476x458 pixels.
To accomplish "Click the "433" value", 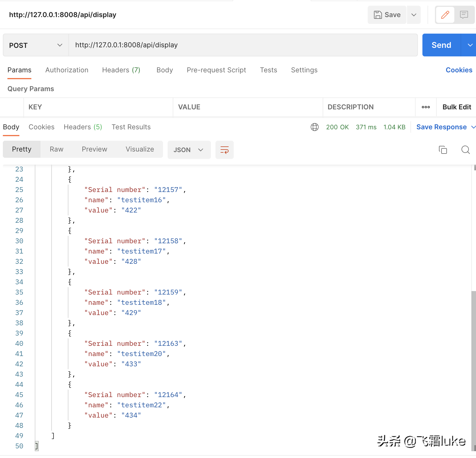I will pyautogui.click(x=131, y=364).
